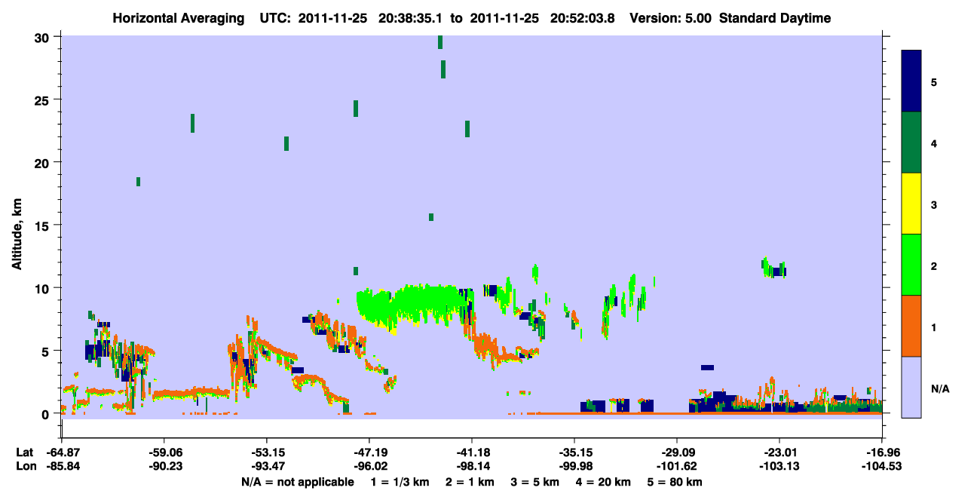Click the small isolated cloud feature near 12 km altitude
The width and height of the screenshot is (980, 503).
(774, 268)
